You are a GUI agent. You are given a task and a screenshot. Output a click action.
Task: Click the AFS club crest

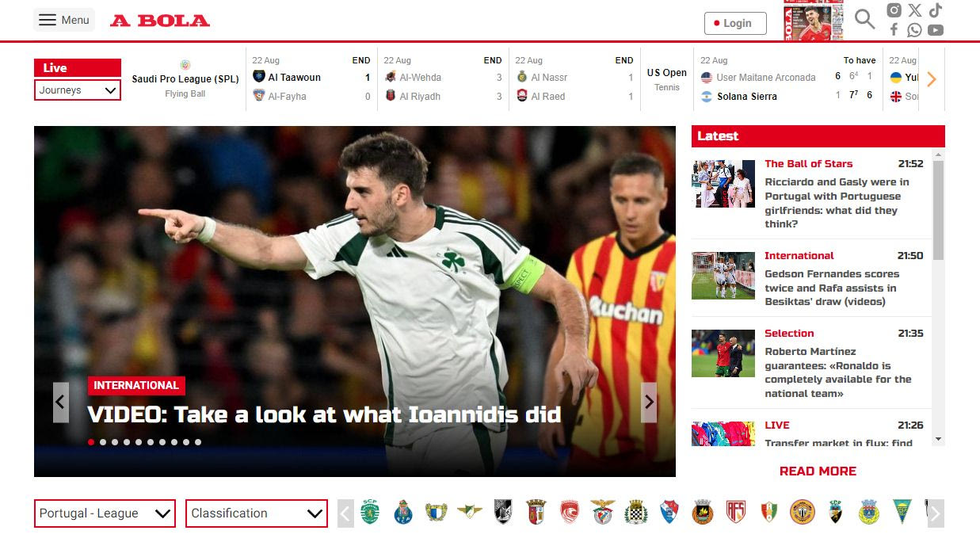pos(736,513)
